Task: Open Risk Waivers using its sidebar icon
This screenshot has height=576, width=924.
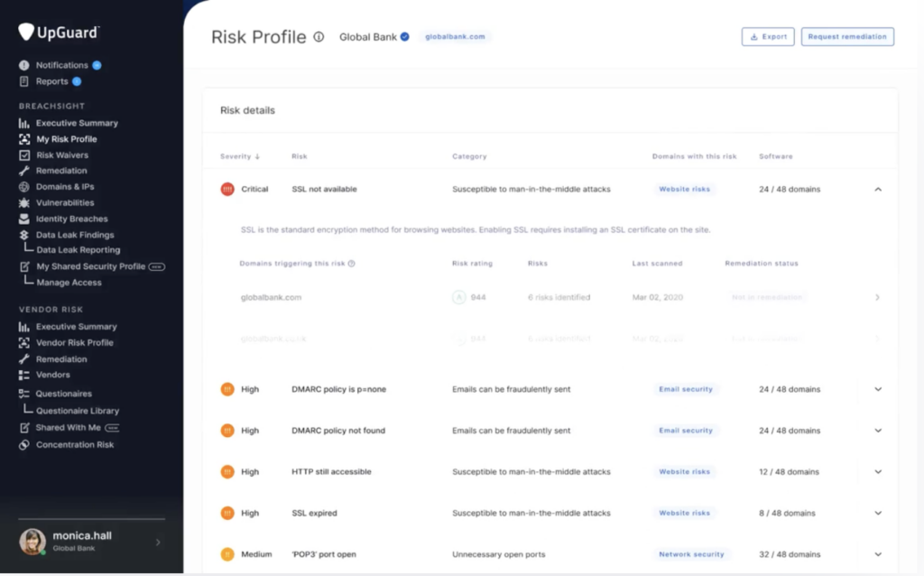Action: coord(22,154)
